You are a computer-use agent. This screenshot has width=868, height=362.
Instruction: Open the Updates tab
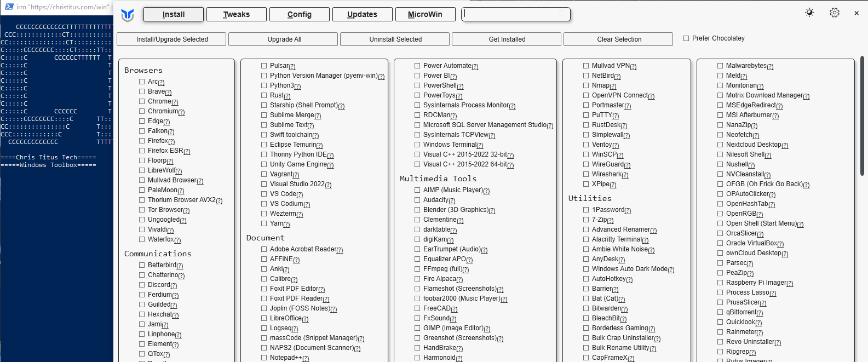point(363,14)
